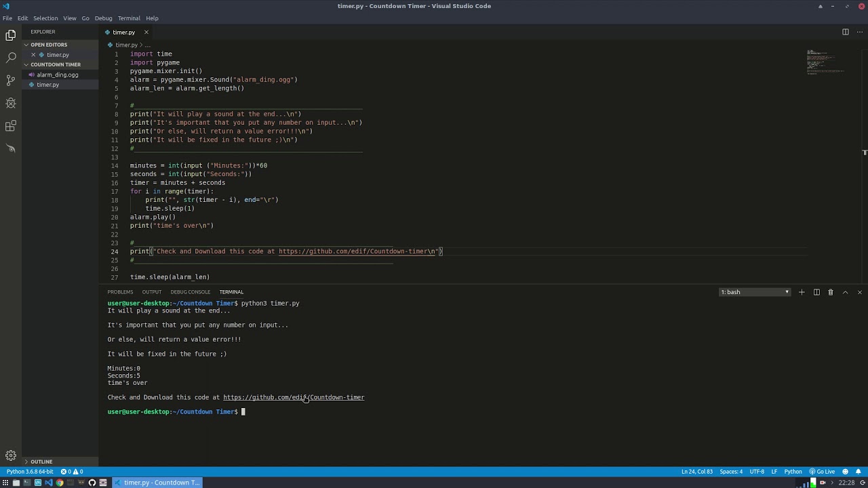
Task: Open GitHub link in terminal output
Action: tap(294, 397)
